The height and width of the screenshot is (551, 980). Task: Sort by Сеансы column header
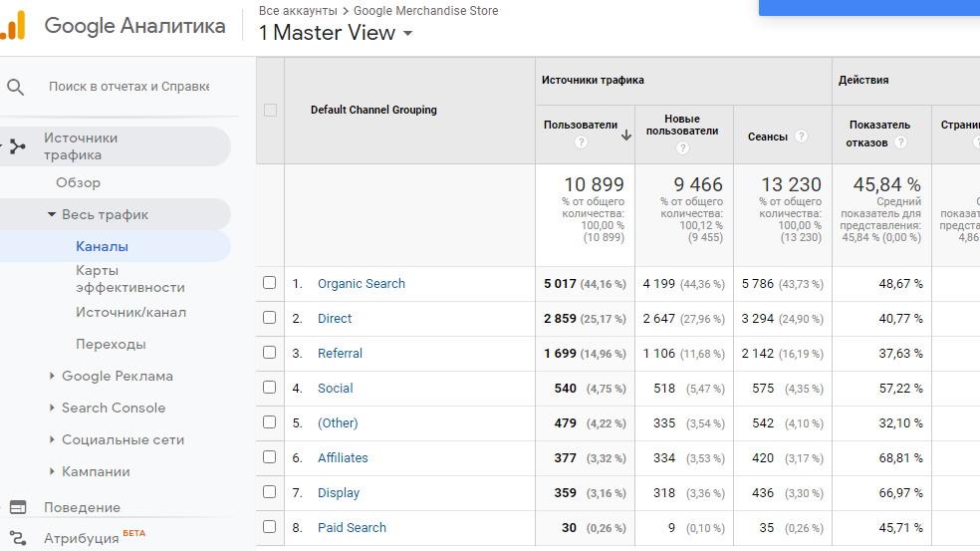pyautogui.click(x=768, y=137)
